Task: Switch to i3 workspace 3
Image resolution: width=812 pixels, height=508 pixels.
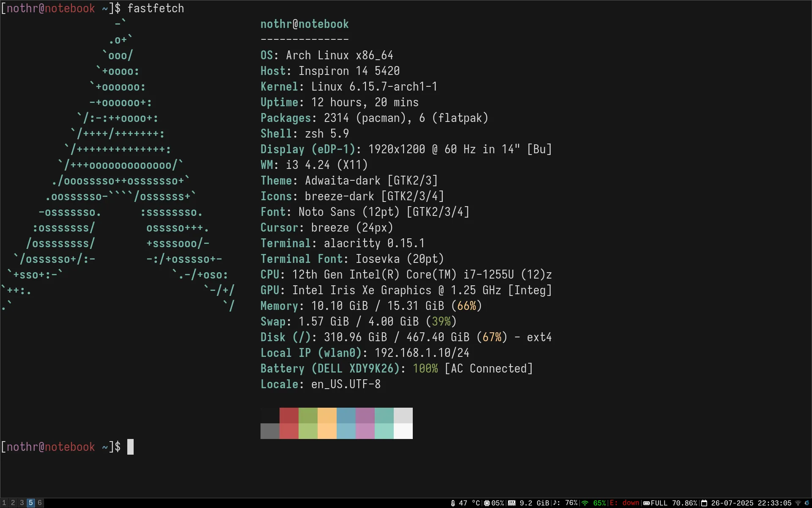Action: pyautogui.click(x=22, y=503)
